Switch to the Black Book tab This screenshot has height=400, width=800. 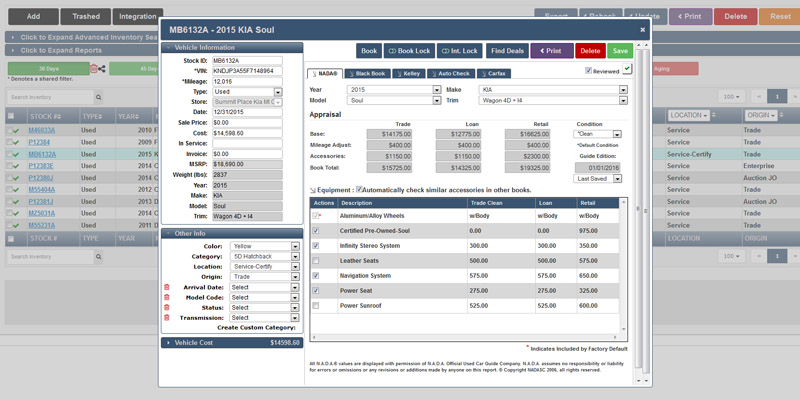[x=367, y=73]
